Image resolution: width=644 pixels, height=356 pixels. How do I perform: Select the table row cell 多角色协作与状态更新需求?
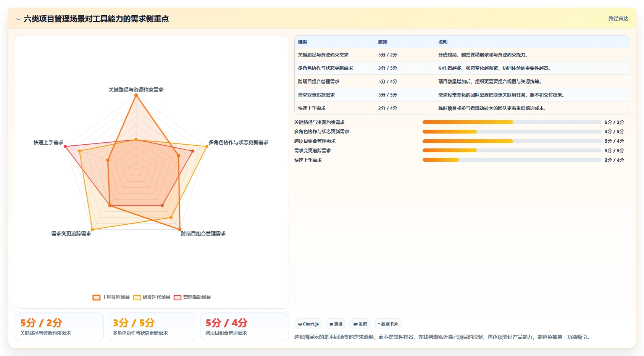pyautogui.click(x=326, y=68)
